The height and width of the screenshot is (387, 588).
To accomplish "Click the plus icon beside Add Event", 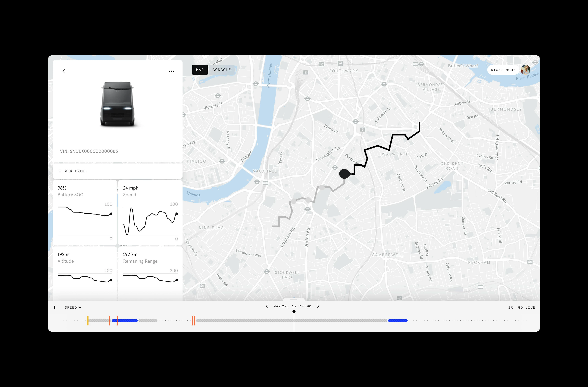I will pos(60,171).
